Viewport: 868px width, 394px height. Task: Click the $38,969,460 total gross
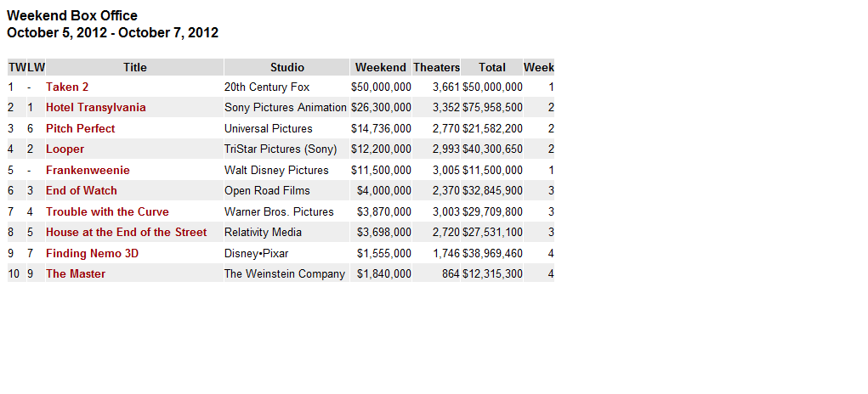pos(493,253)
